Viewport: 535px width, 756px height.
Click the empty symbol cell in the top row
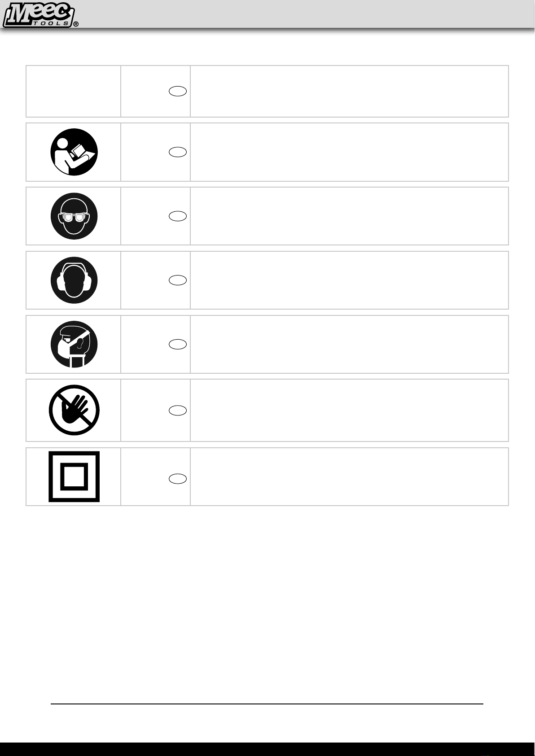pyautogui.click(x=74, y=92)
